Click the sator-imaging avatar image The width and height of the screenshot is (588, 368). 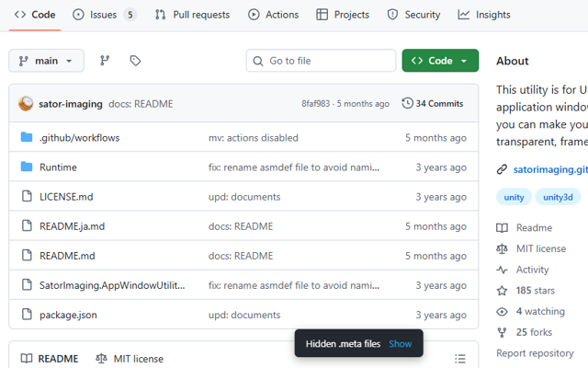[x=26, y=104]
